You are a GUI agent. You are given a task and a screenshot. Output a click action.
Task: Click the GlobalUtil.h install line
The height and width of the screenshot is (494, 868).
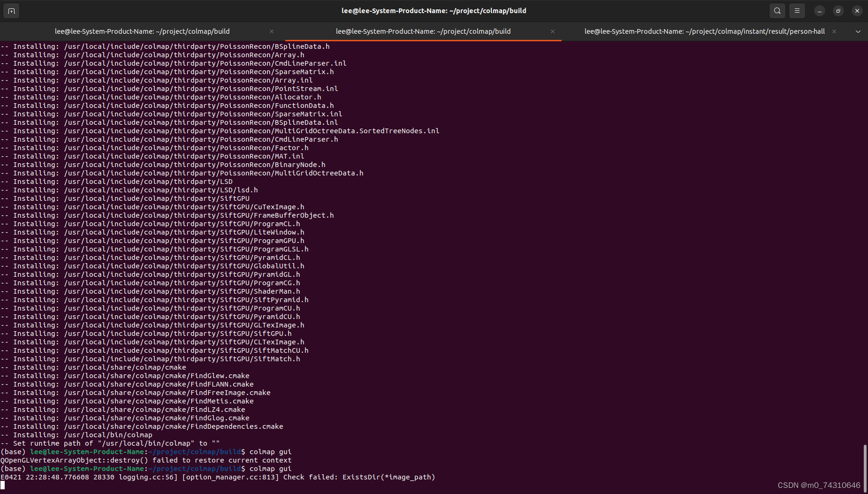pyautogui.click(x=152, y=266)
